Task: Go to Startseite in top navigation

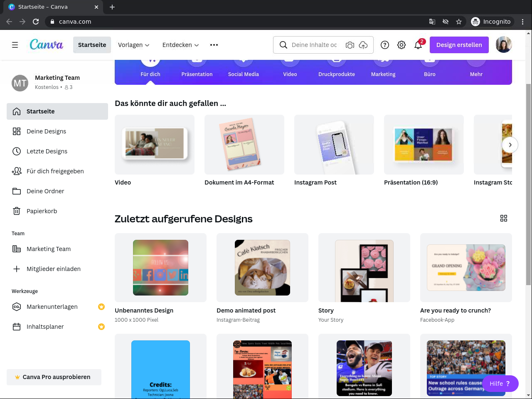Action: [92, 45]
